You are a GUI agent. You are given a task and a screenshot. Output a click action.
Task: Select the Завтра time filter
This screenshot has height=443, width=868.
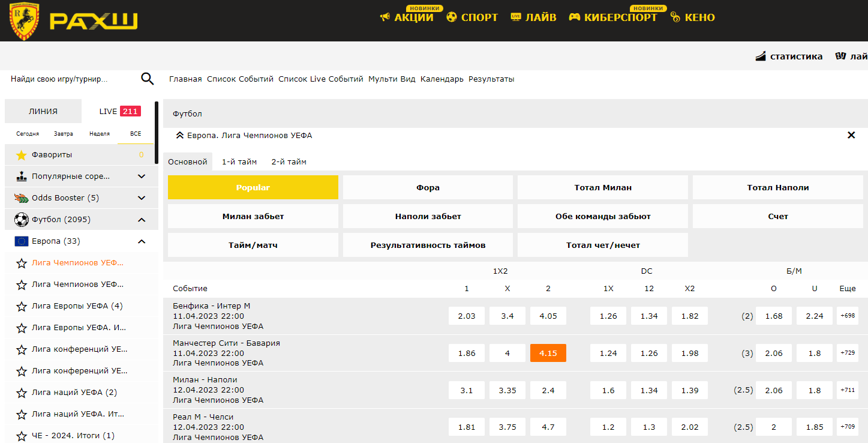[x=64, y=134]
